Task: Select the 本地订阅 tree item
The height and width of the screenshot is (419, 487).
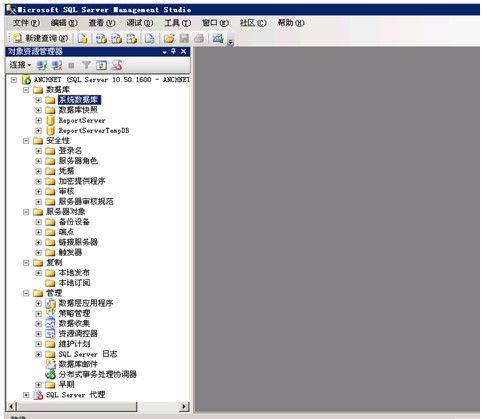Action: pos(74,283)
